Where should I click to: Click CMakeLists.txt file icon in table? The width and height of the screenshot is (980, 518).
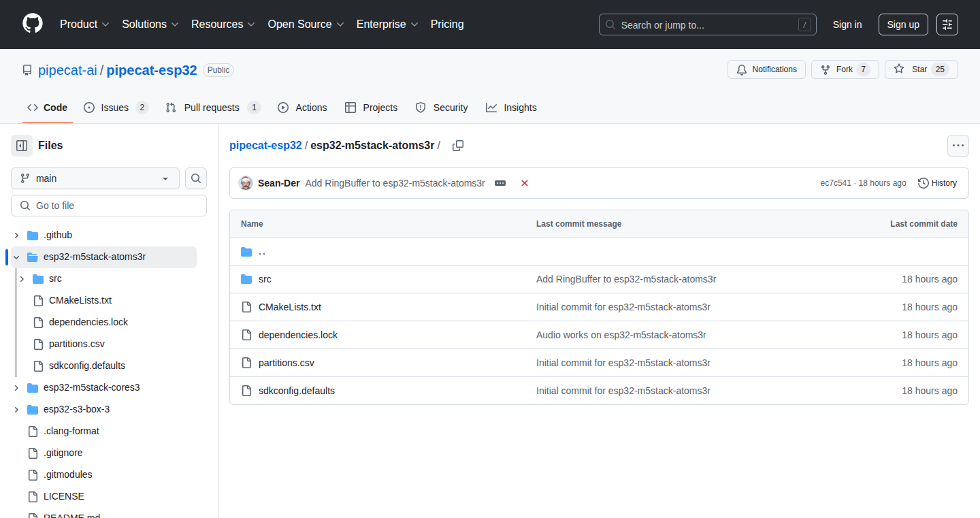tap(246, 307)
